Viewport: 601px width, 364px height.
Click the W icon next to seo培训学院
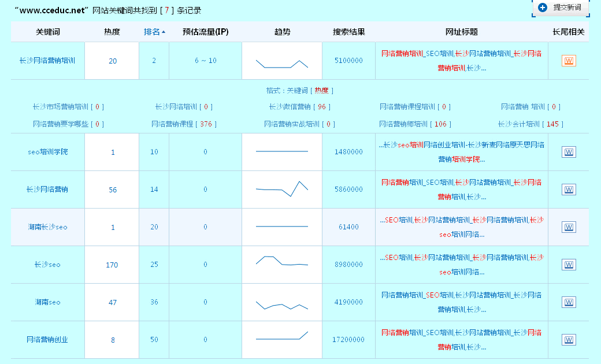[569, 151]
